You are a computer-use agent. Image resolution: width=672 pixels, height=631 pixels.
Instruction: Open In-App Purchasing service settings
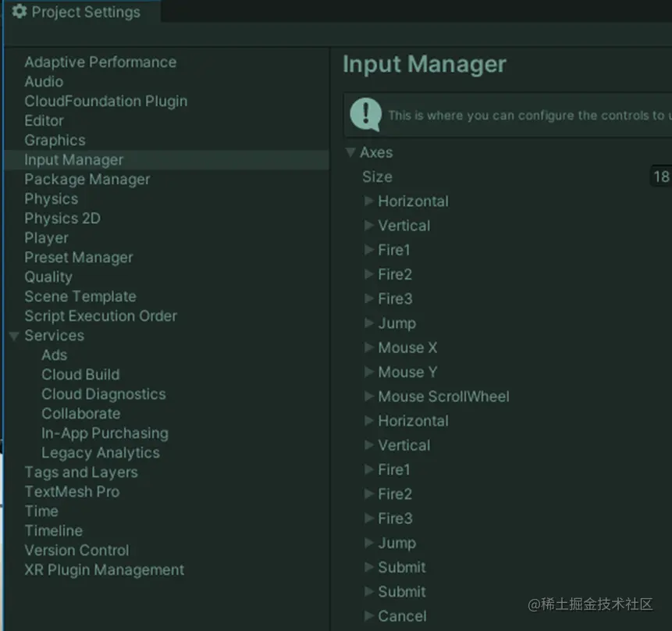pos(105,433)
